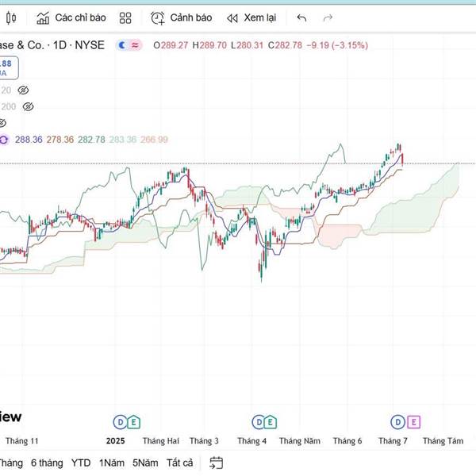Viewport: 476px width, 476px height.
Task: Open earnings marker E near 2025
Action: (133, 422)
